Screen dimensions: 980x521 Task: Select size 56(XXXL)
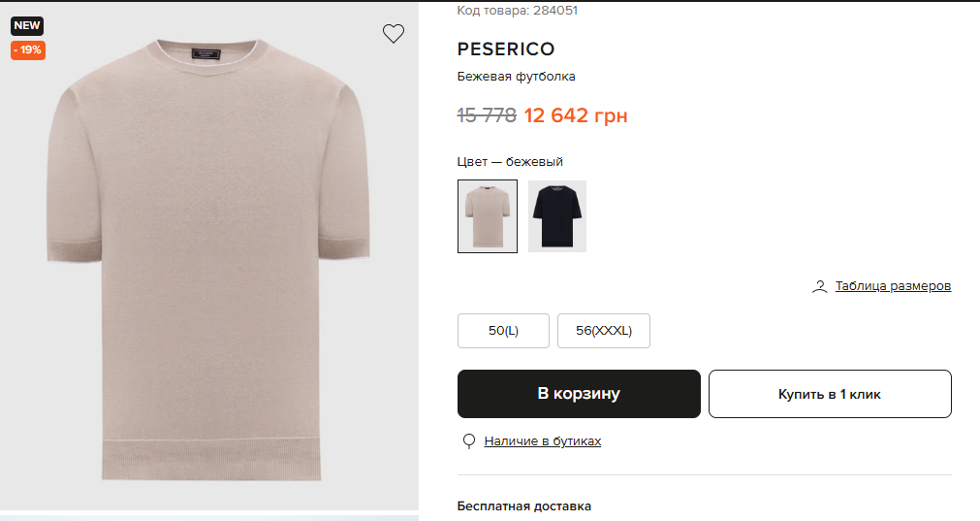click(x=603, y=331)
